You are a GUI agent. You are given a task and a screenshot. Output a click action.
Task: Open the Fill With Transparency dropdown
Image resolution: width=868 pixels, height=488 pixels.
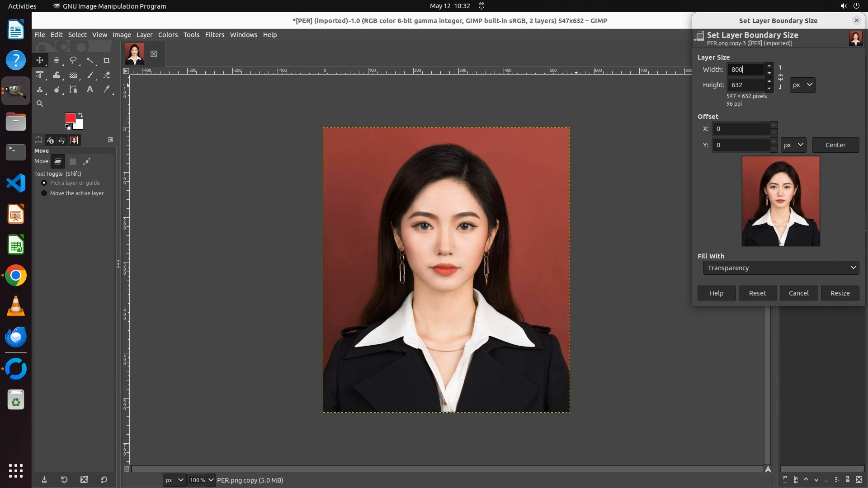[781, 268]
